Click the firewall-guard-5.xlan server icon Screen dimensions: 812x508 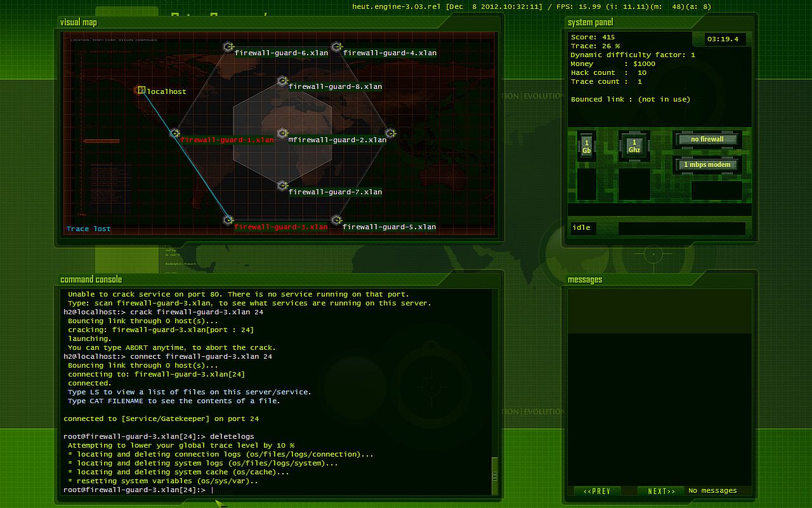(337, 220)
